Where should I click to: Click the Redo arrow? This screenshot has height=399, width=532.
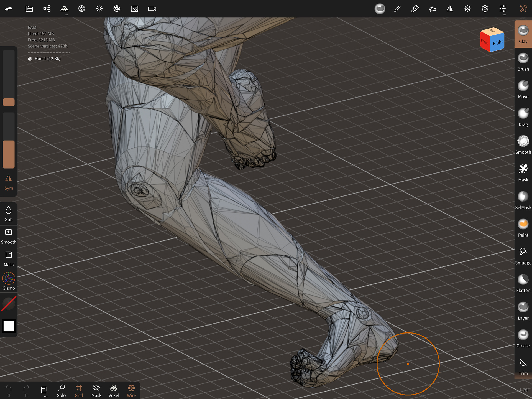pyautogui.click(x=26, y=391)
